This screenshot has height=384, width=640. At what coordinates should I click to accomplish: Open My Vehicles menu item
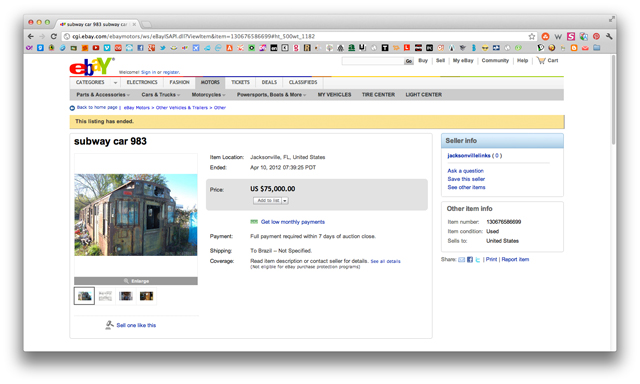334,95
